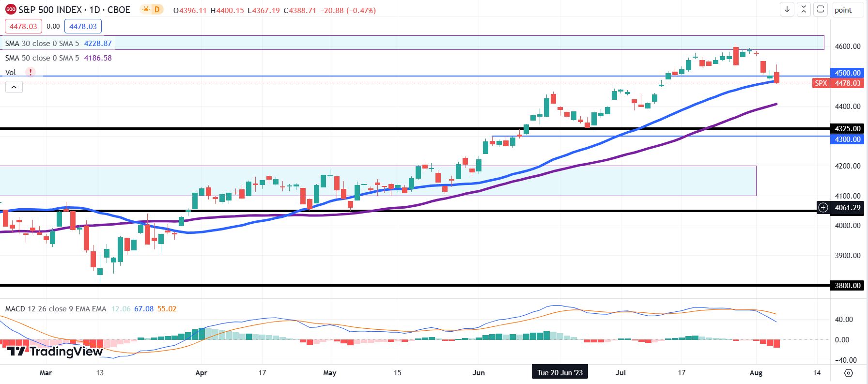Click the collapse pane arrows icon
Viewport: 868px width, 384px height.
[804, 9]
